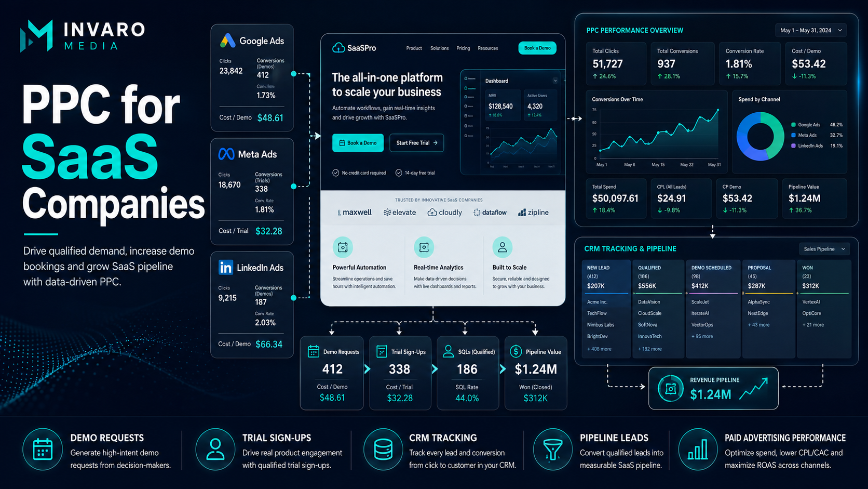Open the Resources menu item
This screenshot has height=489, width=868.
(487, 48)
